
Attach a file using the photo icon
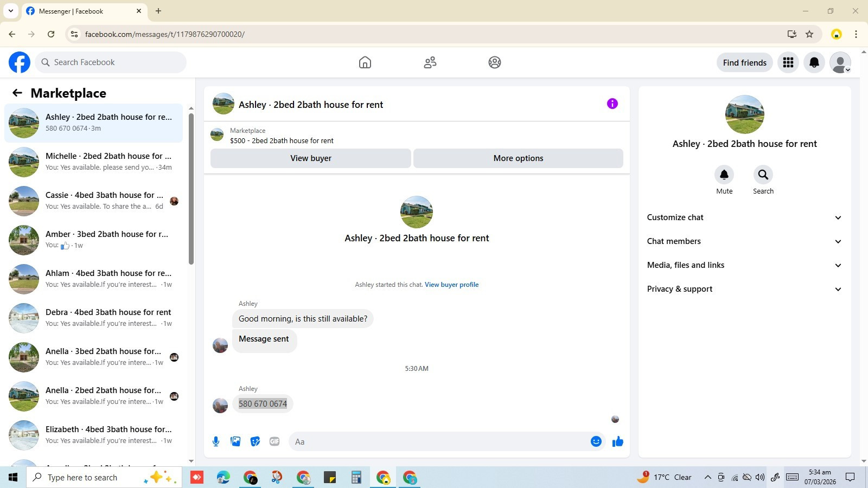click(235, 441)
